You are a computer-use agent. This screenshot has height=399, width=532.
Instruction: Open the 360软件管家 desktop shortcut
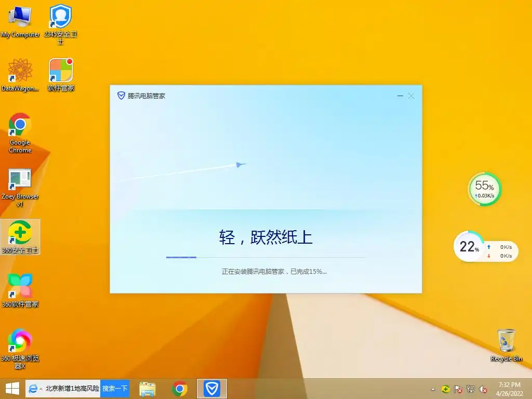point(20,290)
